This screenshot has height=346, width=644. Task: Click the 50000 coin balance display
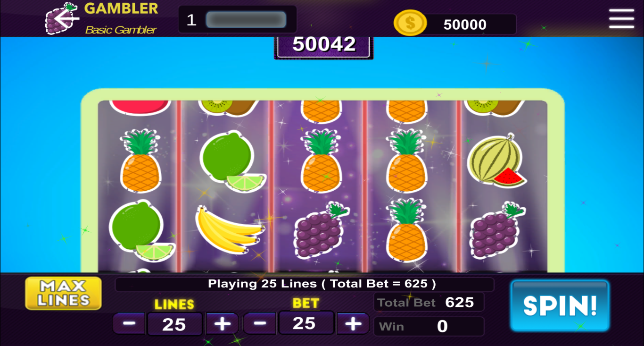[x=465, y=25]
